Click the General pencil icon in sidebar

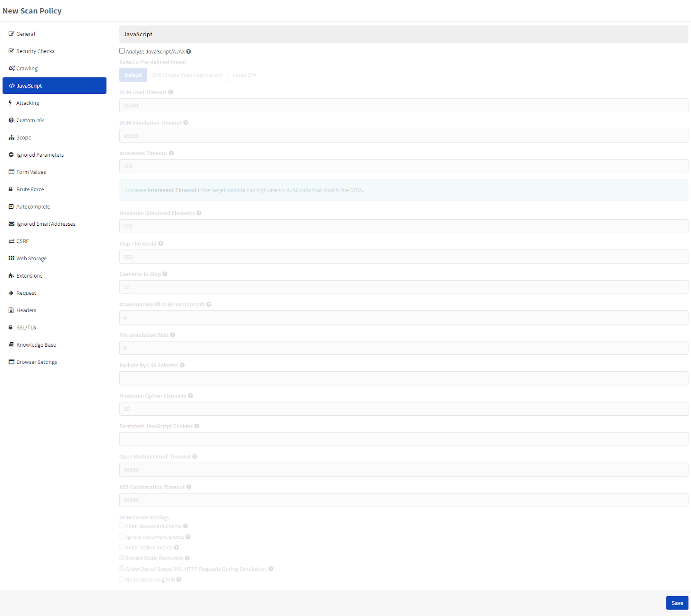coord(11,34)
